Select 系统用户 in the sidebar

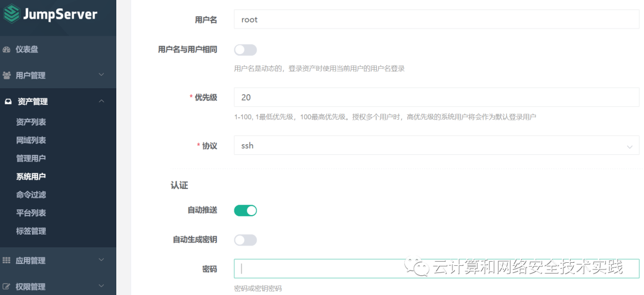pos(31,176)
